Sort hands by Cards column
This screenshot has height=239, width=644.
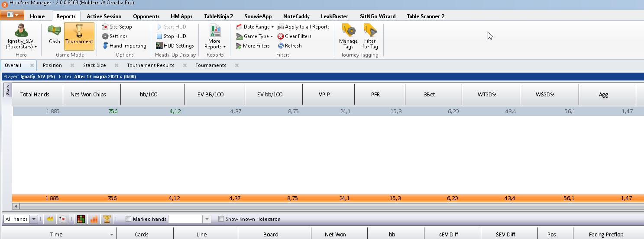click(x=145, y=234)
